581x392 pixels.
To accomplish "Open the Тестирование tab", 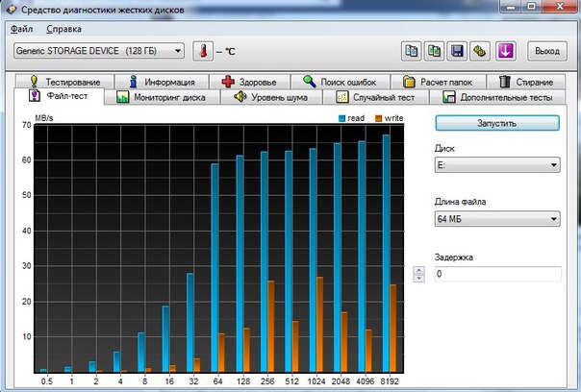I will (x=66, y=82).
